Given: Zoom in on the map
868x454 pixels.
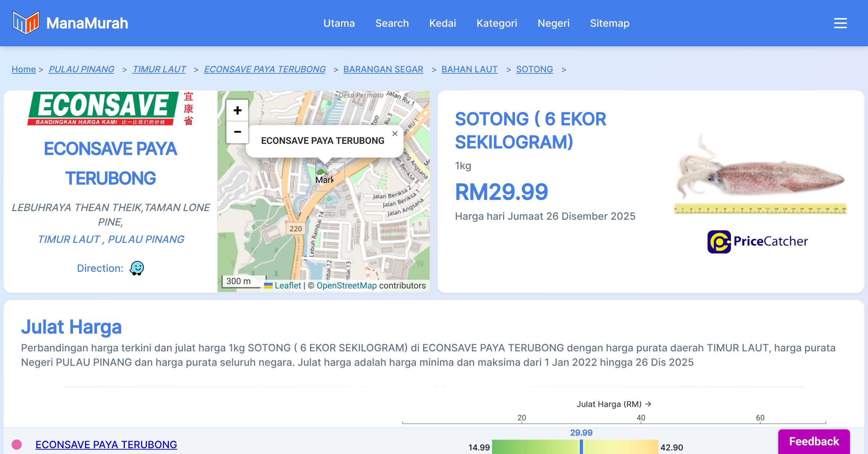Looking at the screenshot, I should [237, 111].
